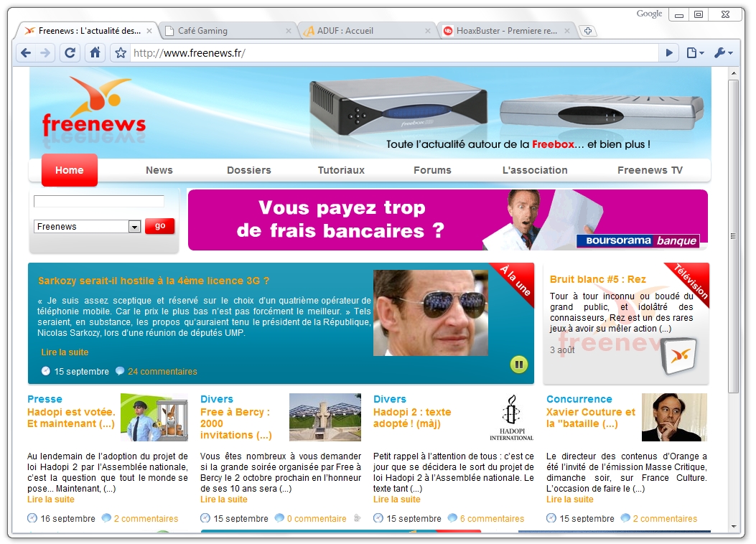This screenshot has height=544, width=756.
Task: Pause the featured article slideshow
Action: point(519,365)
